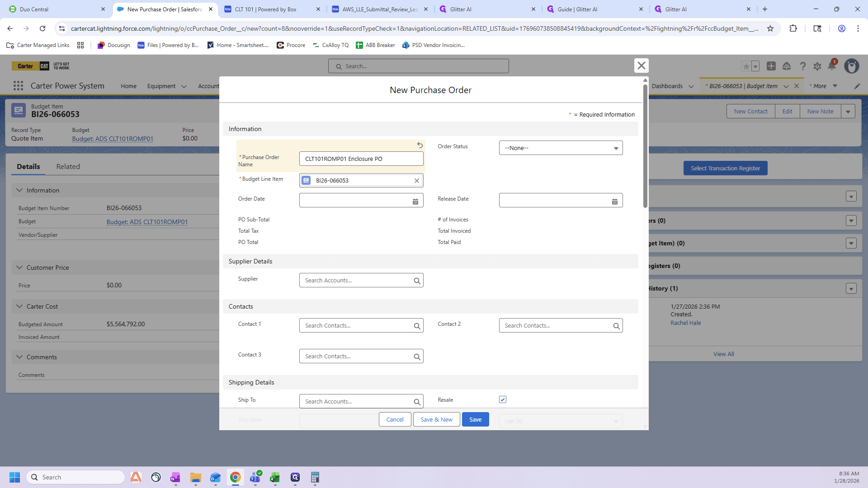Switch to the Related tab
This screenshot has width=868, height=488.
[x=68, y=167]
